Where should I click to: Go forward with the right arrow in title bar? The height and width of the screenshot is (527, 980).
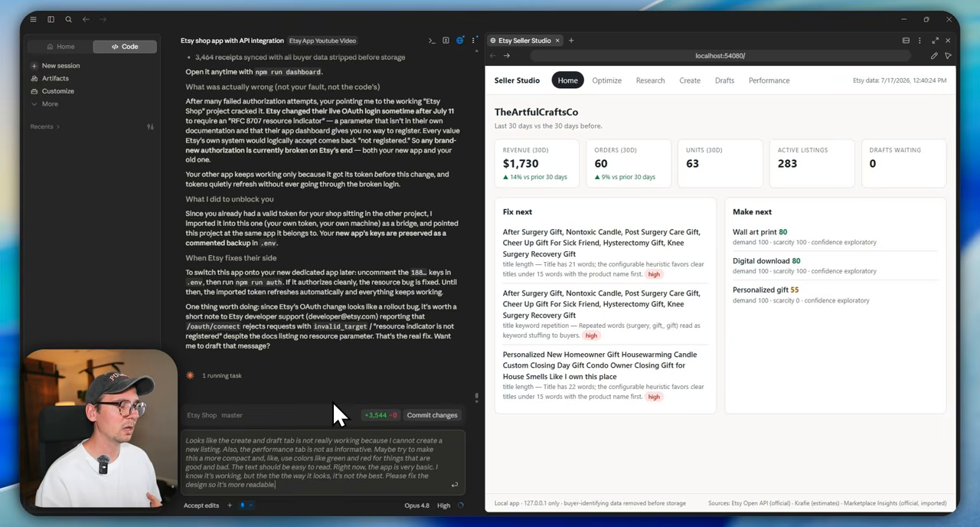(x=103, y=19)
